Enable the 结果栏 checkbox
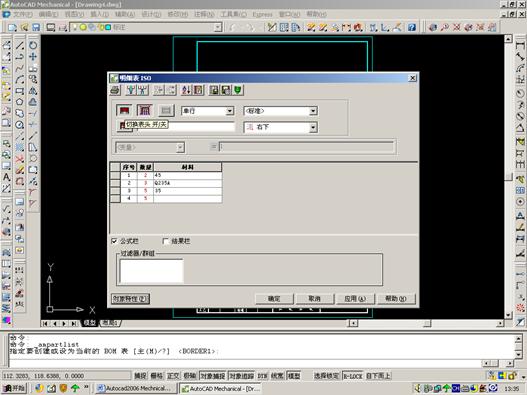527x395 pixels. pyautogui.click(x=165, y=241)
